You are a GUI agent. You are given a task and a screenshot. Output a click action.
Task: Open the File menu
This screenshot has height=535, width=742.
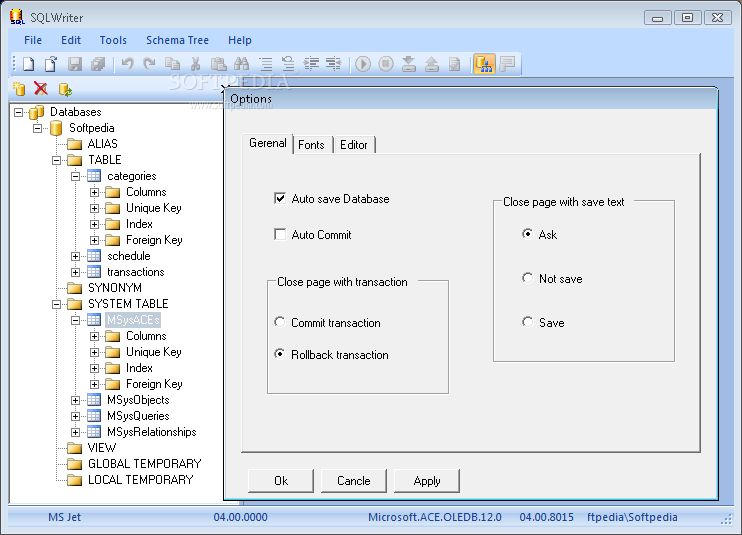[x=33, y=40]
